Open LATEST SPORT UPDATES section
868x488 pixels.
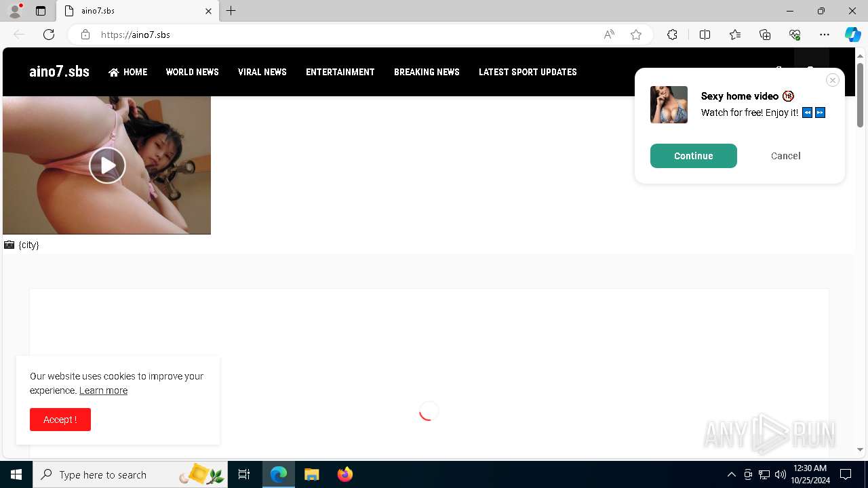[528, 72]
